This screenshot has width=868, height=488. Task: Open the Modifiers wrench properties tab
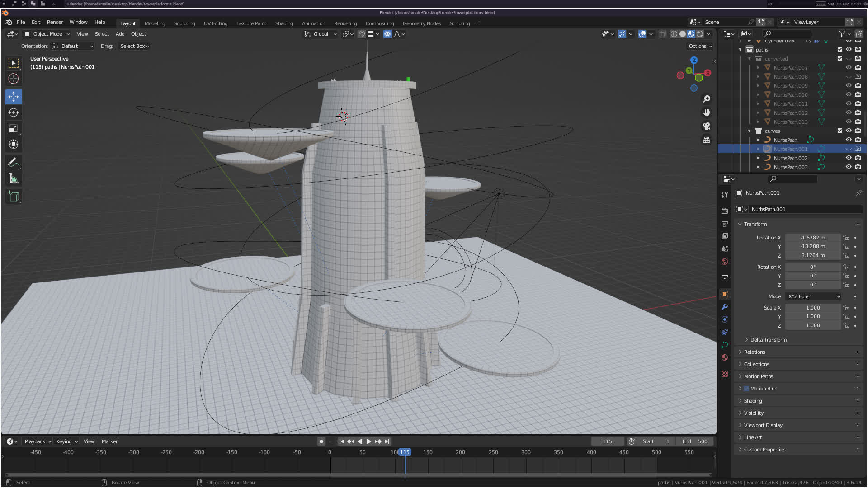725,307
